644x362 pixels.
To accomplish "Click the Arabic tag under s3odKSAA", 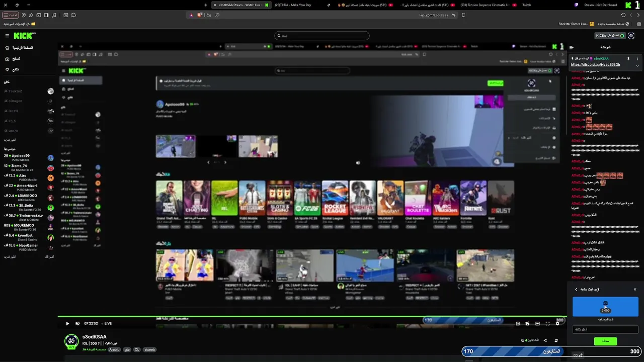I will tap(114, 349).
